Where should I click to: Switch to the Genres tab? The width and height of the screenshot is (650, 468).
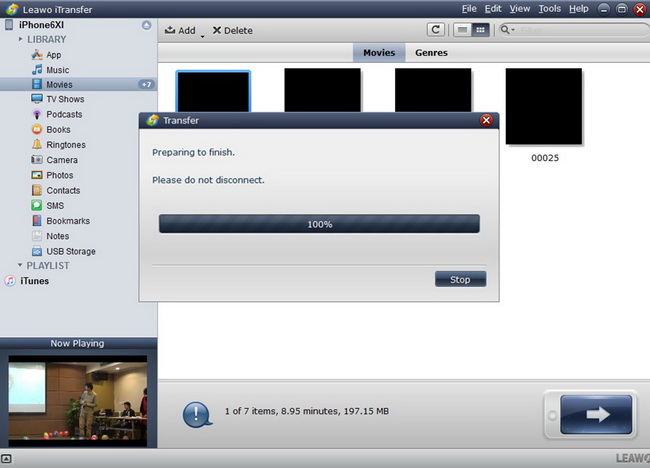tap(431, 53)
